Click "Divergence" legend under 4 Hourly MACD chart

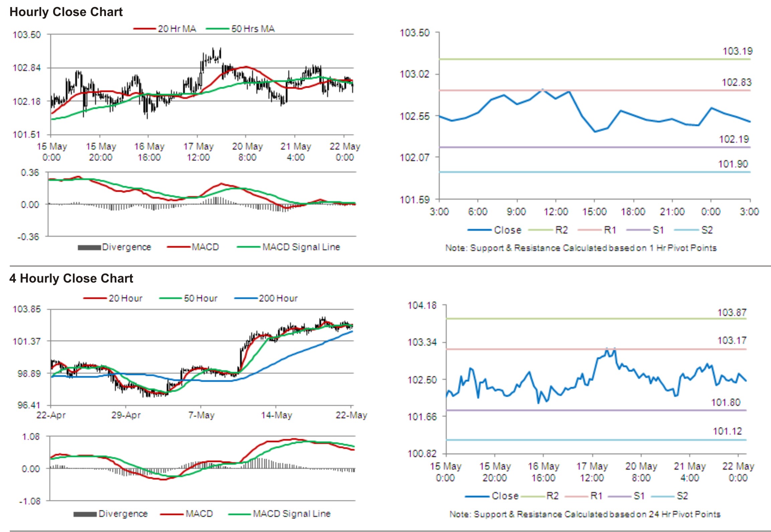pos(123,514)
